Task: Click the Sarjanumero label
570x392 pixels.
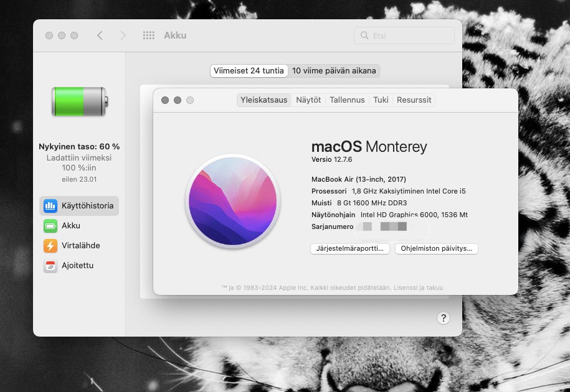Action: (x=332, y=227)
